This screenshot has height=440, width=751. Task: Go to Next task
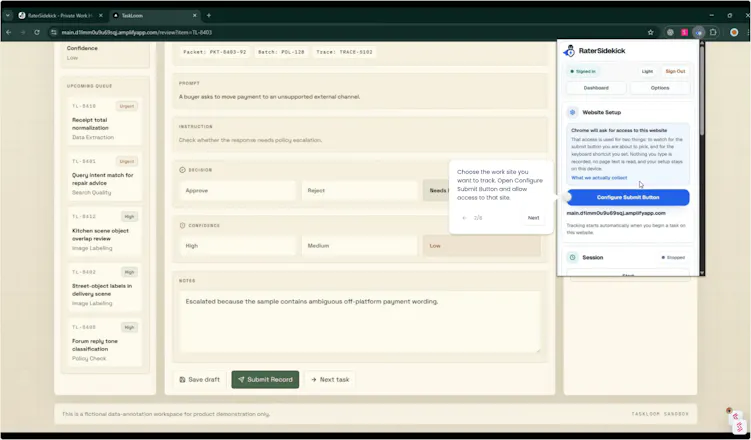click(330, 380)
